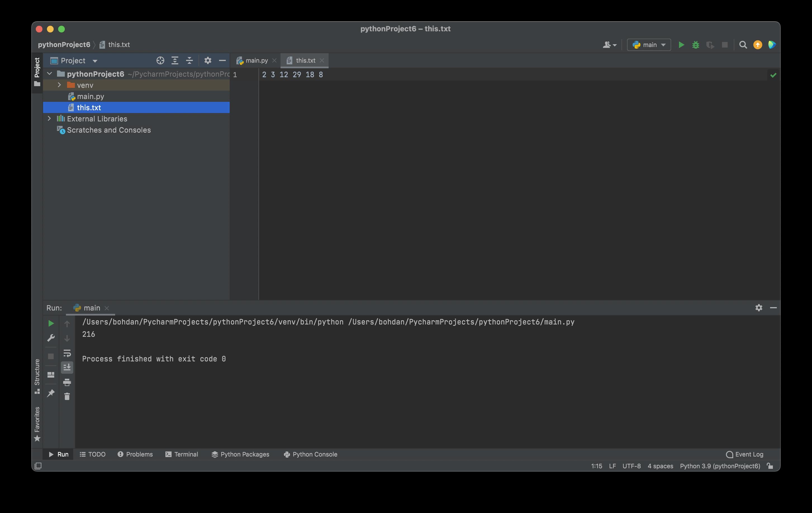Start debugging with the bug icon
Image resolution: width=812 pixels, height=513 pixels.
(695, 45)
